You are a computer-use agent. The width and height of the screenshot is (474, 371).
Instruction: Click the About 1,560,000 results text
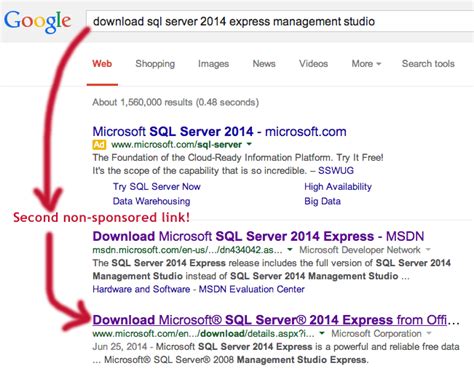(x=176, y=102)
